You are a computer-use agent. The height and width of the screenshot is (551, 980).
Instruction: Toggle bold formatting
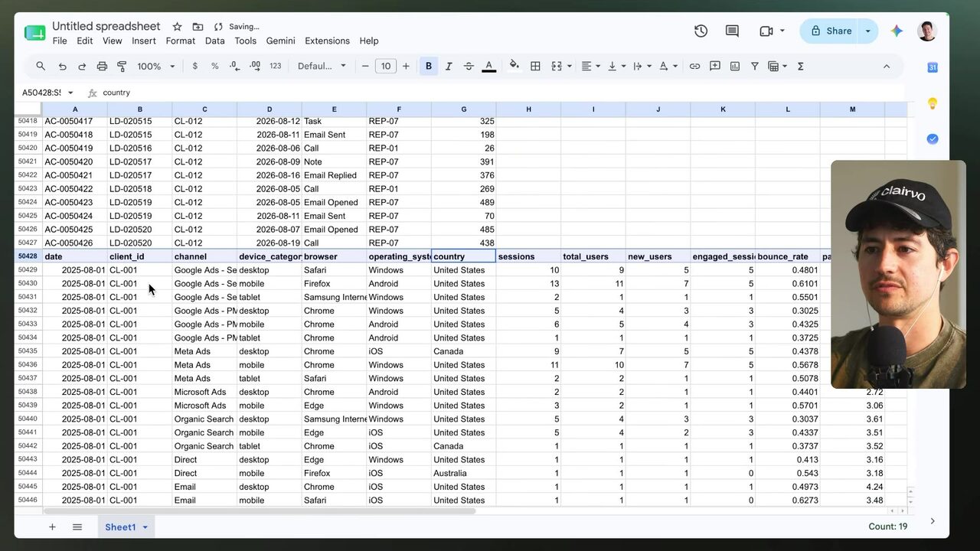coord(429,67)
